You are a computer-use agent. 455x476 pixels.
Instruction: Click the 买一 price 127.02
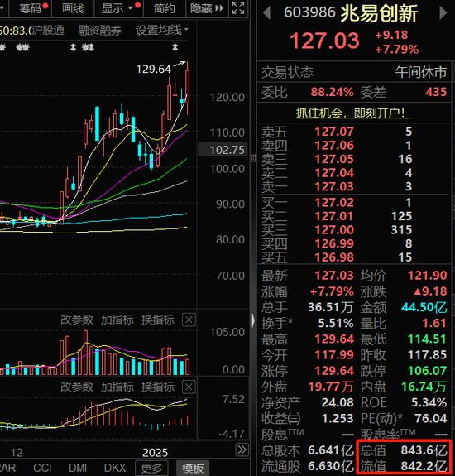pyautogui.click(x=334, y=203)
